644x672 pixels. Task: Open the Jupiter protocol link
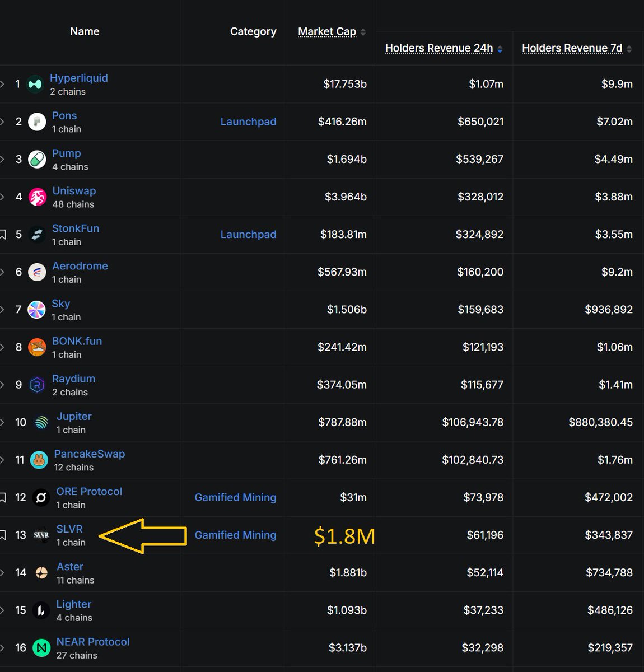pos(74,416)
